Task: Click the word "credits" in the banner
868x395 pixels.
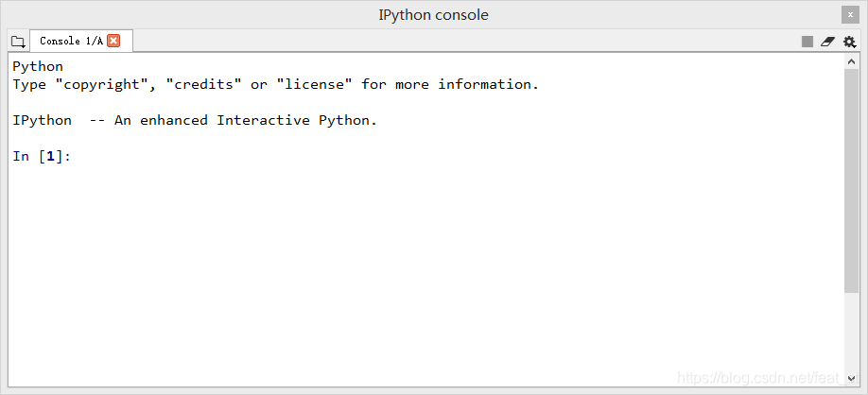Action: click(203, 84)
